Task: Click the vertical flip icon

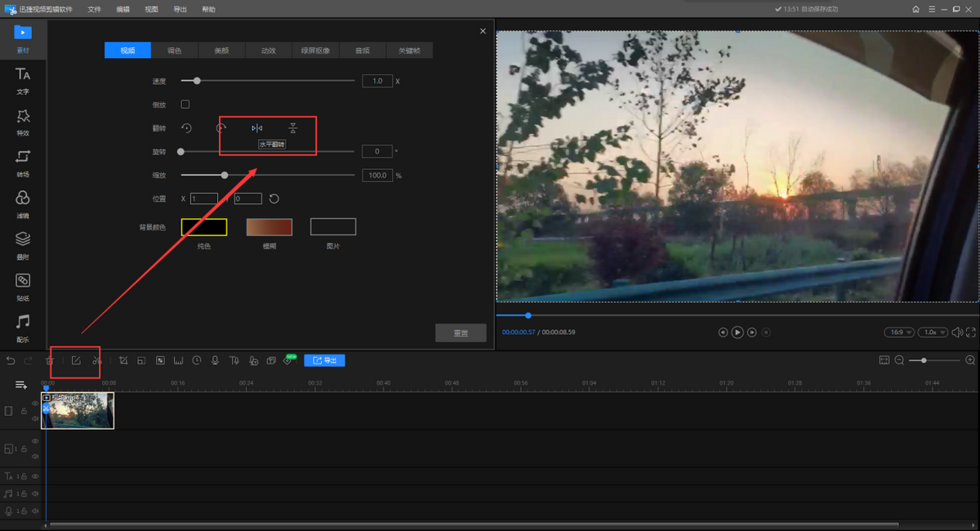Action: [x=292, y=128]
